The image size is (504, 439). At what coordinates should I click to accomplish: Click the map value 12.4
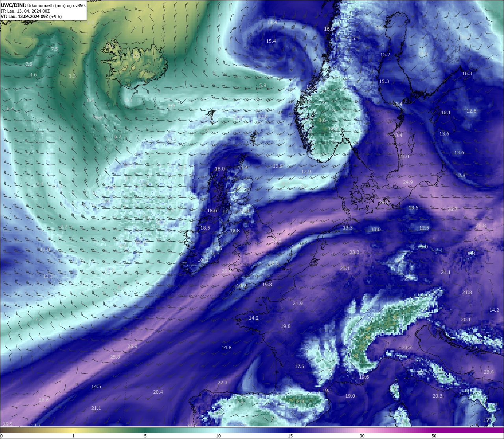pos(398,105)
